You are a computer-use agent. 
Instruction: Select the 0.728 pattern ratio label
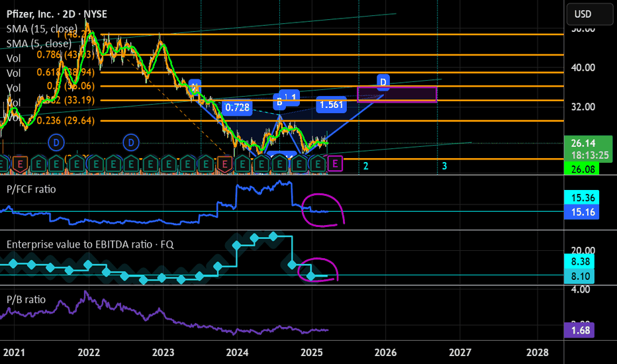(237, 107)
